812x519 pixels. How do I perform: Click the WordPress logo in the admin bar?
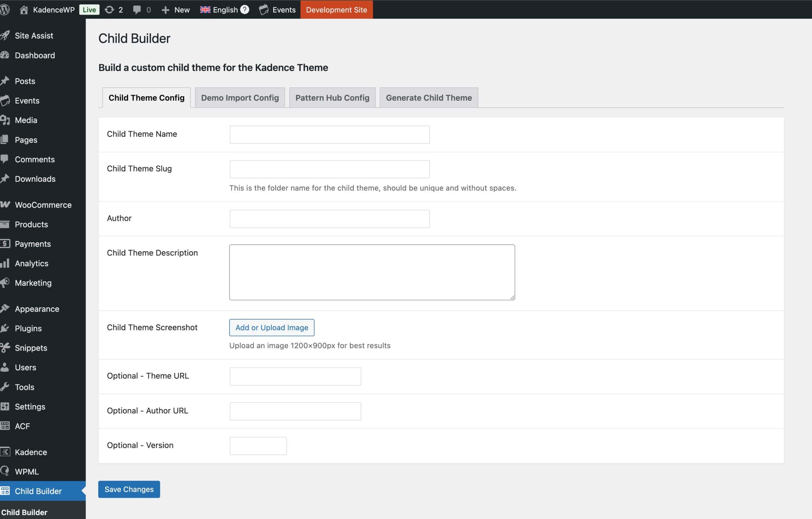pyautogui.click(x=5, y=9)
